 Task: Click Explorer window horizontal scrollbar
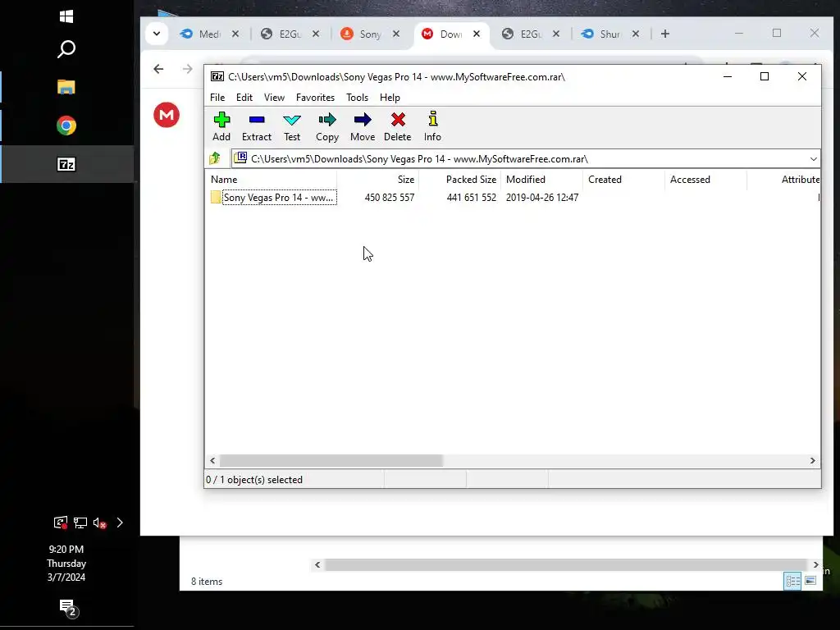(566, 564)
